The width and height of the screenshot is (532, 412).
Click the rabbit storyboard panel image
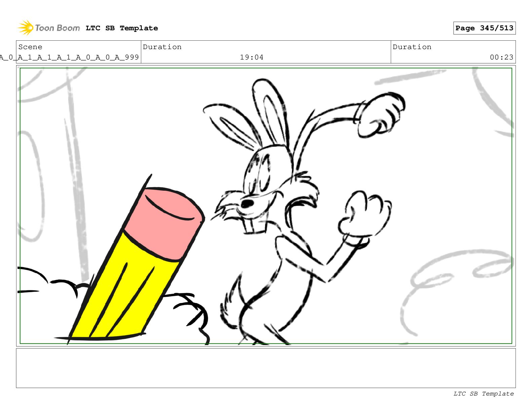(x=266, y=206)
